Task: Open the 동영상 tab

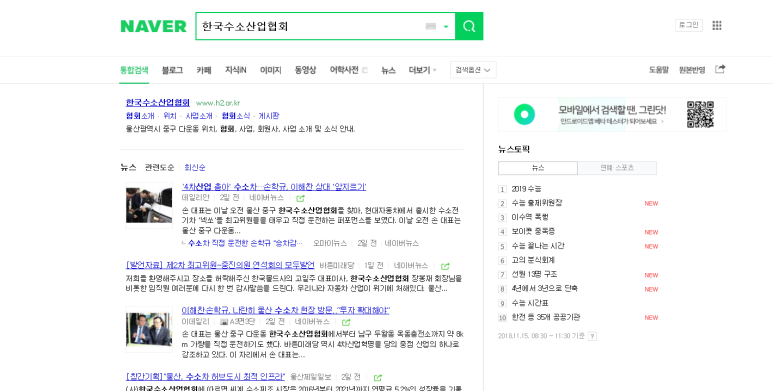Action: pos(305,70)
